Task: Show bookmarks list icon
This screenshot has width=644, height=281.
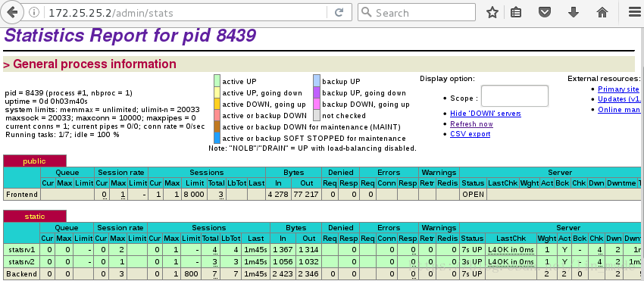Action: pyautogui.click(x=516, y=13)
